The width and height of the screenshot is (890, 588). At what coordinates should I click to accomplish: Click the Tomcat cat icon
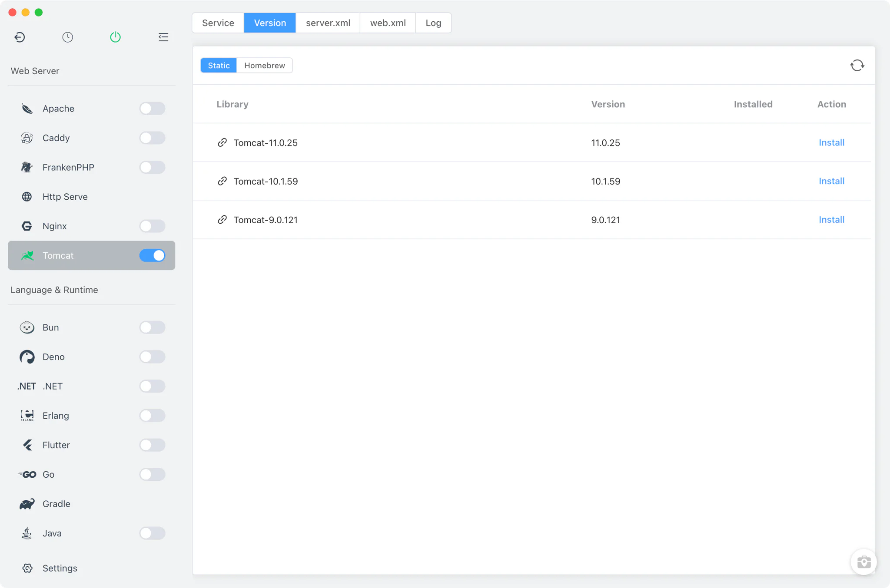(x=27, y=255)
